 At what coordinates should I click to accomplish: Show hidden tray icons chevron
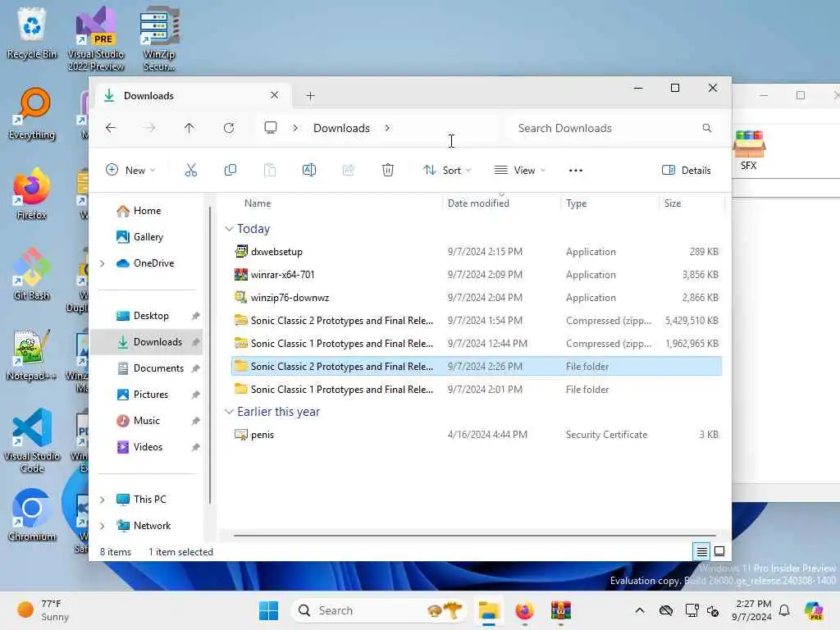(x=640, y=610)
